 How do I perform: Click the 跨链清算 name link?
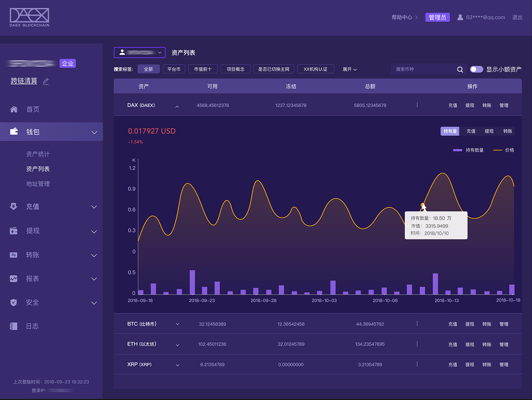tap(24, 81)
